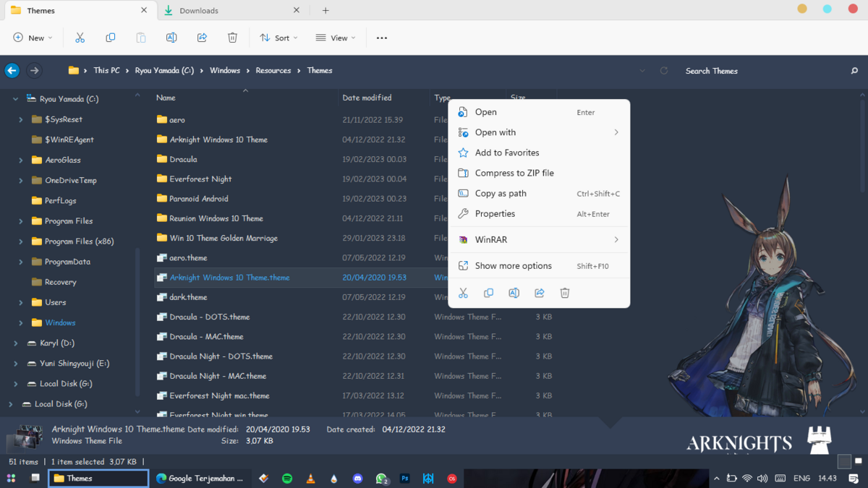The width and height of the screenshot is (868, 488).
Task: Open the Dracula folder
Action: click(x=183, y=159)
